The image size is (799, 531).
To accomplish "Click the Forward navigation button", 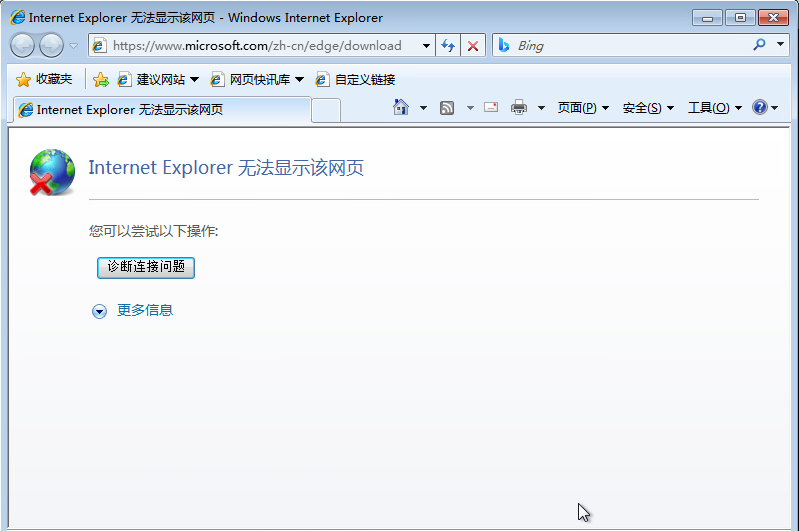I will [x=51, y=45].
